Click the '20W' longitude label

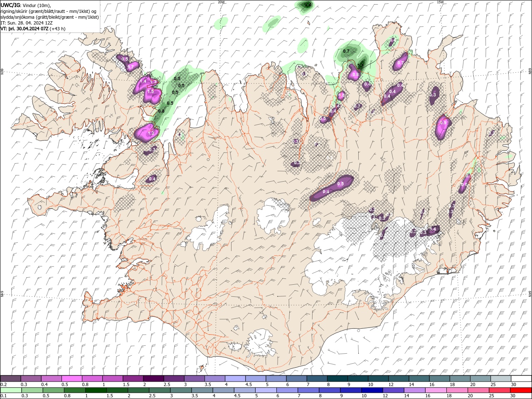(x=221, y=2)
